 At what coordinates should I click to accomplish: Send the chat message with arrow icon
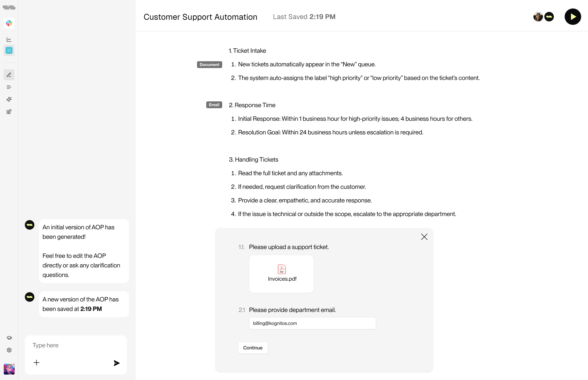pos(117,363)
